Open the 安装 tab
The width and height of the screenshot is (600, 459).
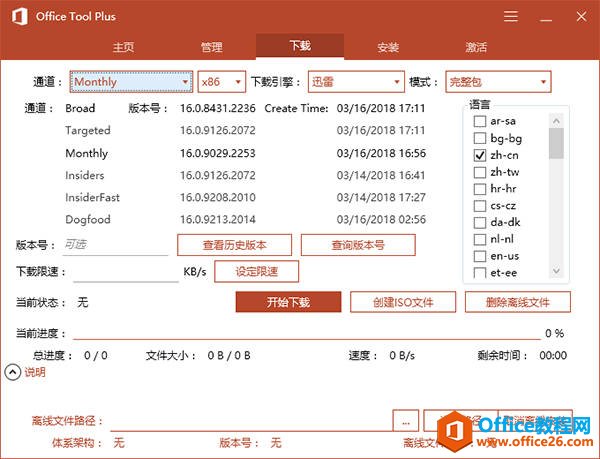pyautogui.click(x=388, y=47)
